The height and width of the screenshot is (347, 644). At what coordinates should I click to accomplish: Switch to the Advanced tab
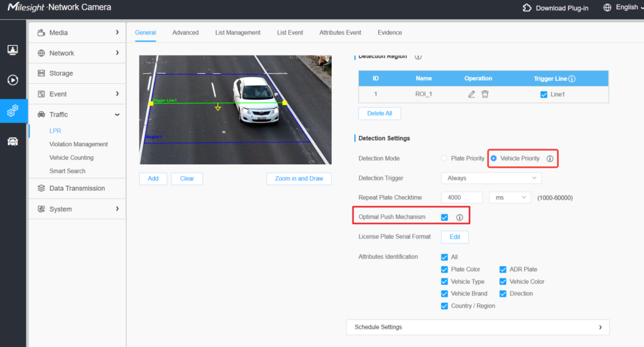coord(185,33)
